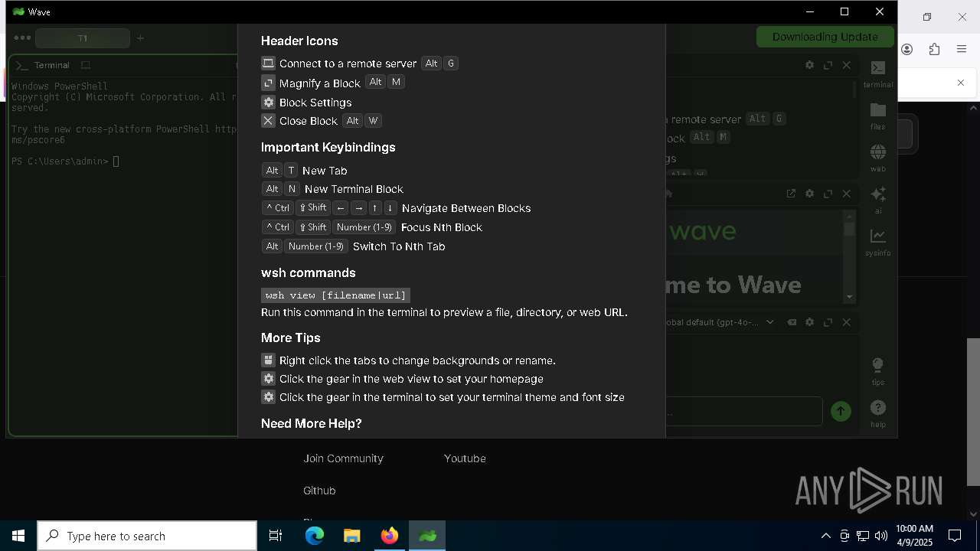The height and width of the screenshot is (551, 980).
Task: Open the volume control in tray
Action: 881,536
